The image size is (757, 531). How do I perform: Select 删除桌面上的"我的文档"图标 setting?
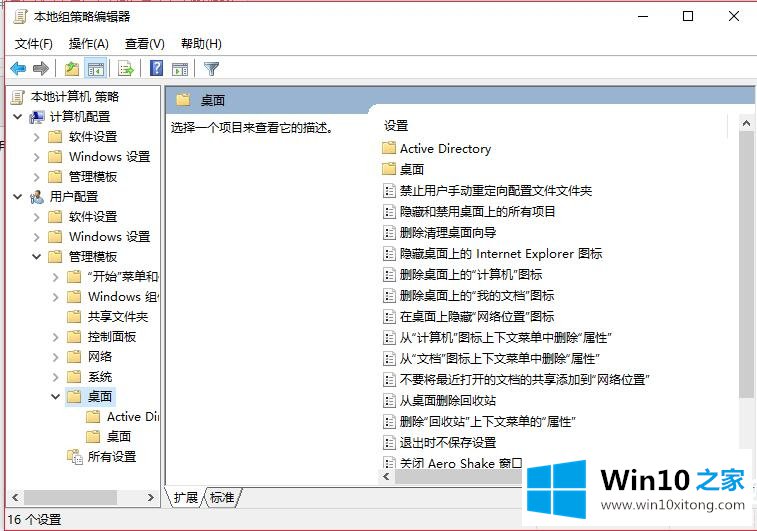pos(477,295)
